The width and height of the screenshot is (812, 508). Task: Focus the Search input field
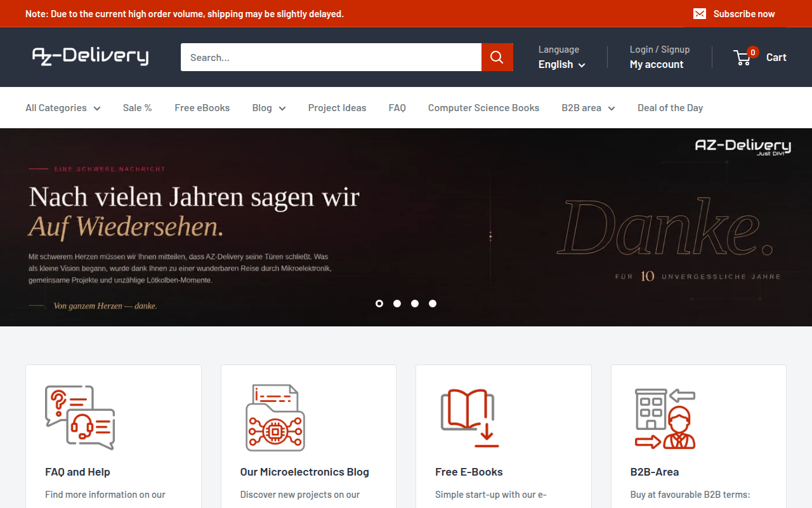point(331,57)
